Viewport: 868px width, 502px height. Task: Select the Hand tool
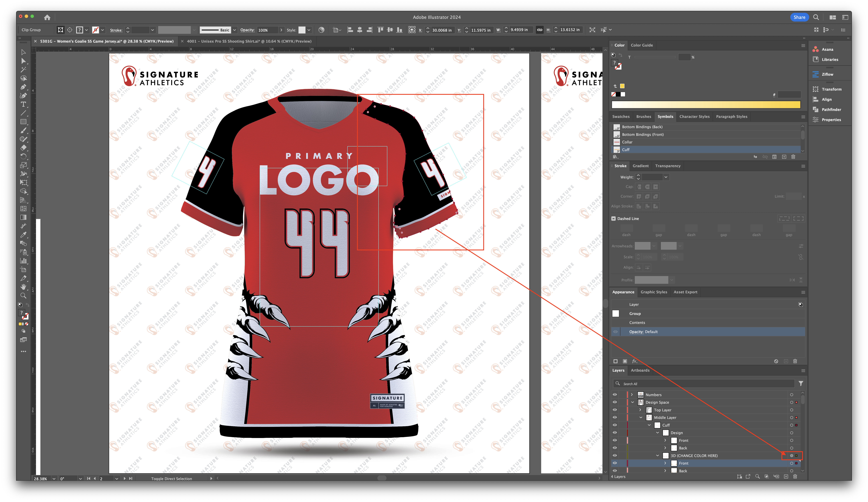tap(23, 287)
